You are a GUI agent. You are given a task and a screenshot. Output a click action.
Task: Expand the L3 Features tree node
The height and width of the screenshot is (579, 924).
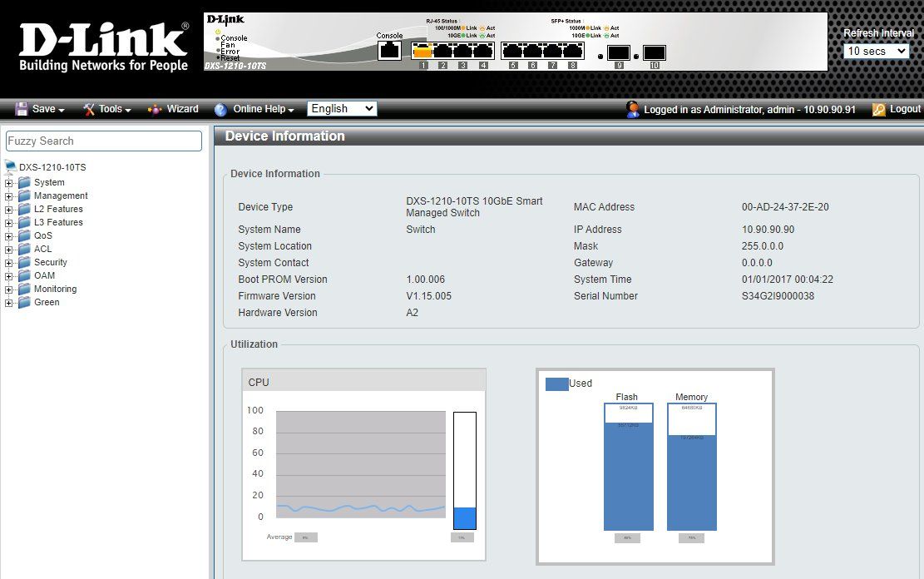coord(8,223)
